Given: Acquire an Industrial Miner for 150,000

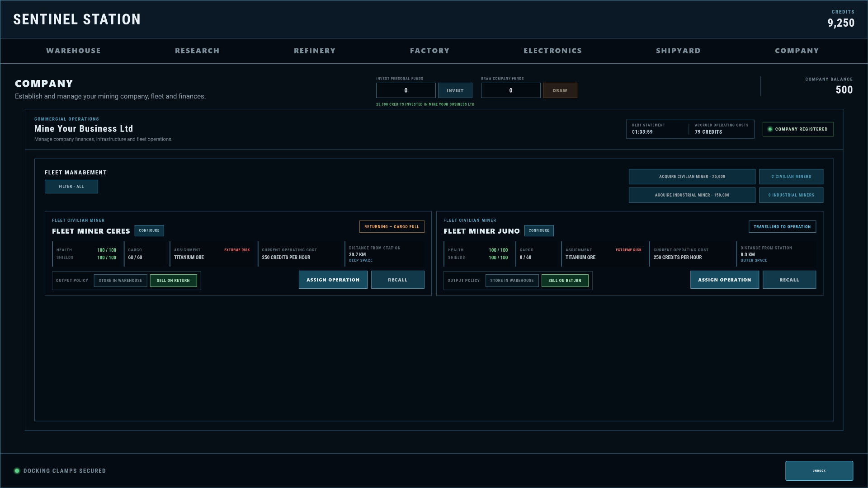Looking at the screenshot, I should [692, 195].
